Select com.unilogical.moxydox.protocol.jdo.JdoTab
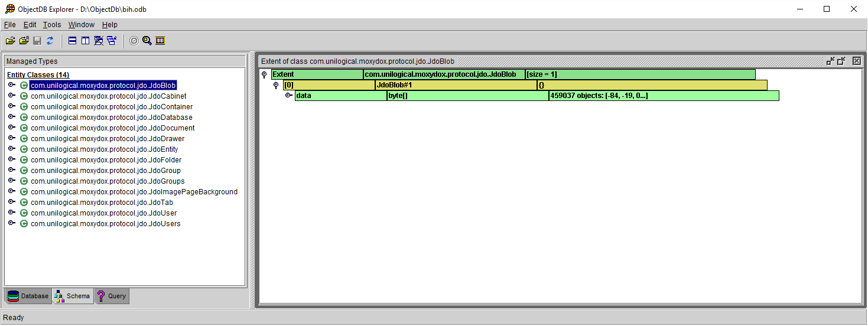Image resolution: width=868 pixels, height=326 pixels. point(102,203)
